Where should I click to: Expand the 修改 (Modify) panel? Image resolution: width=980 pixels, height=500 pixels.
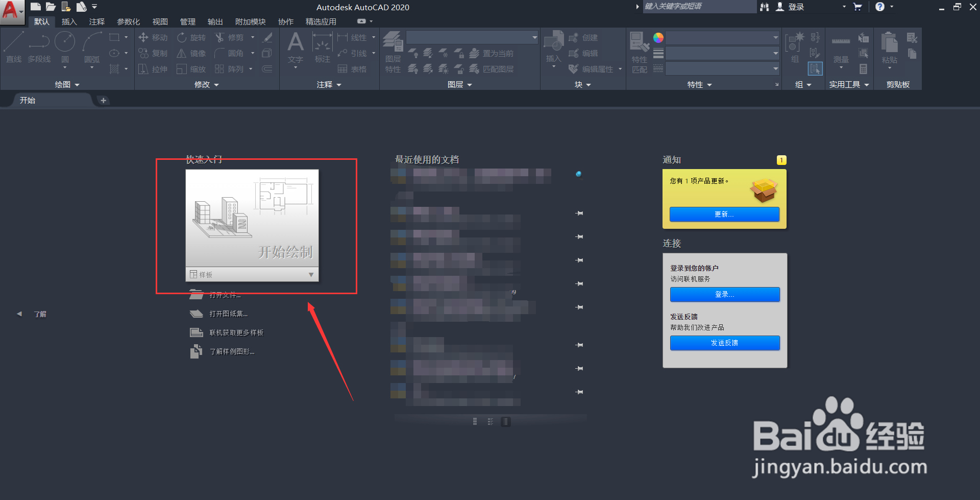207,85
